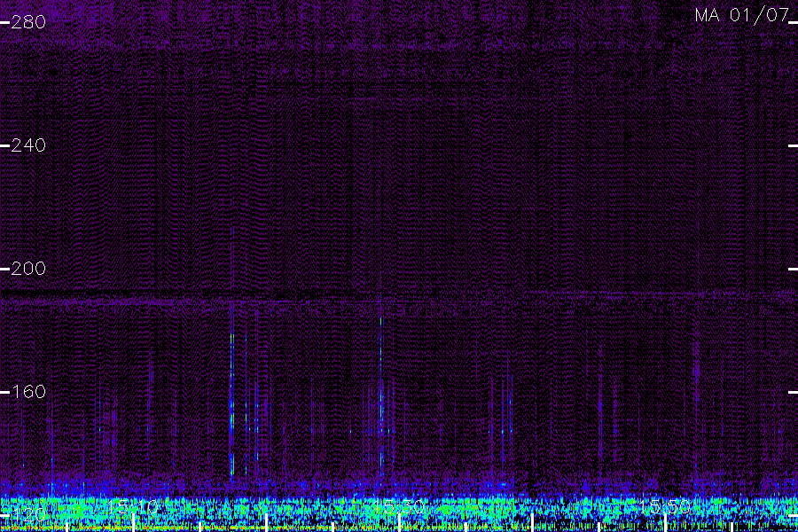Click the 240 frequency axis label
Image resolution: width=798 pixels, height=532 pixels.
pos(28,145)
